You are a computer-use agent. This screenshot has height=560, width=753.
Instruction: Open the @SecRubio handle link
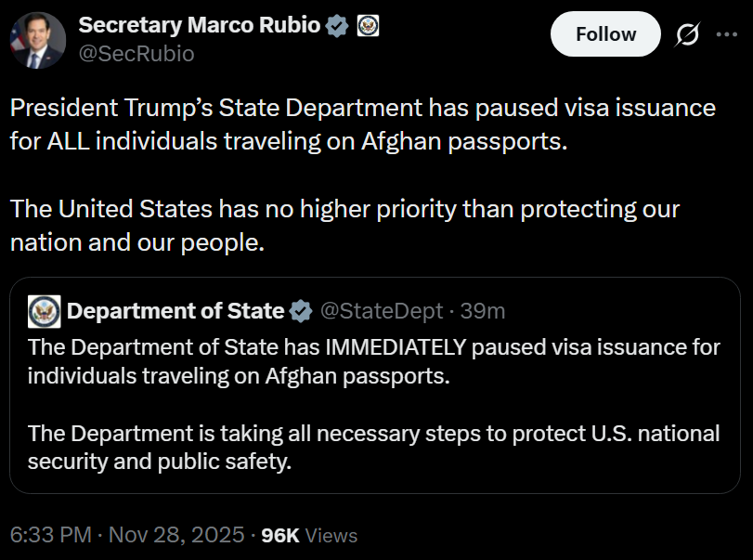tap(136, 54)
